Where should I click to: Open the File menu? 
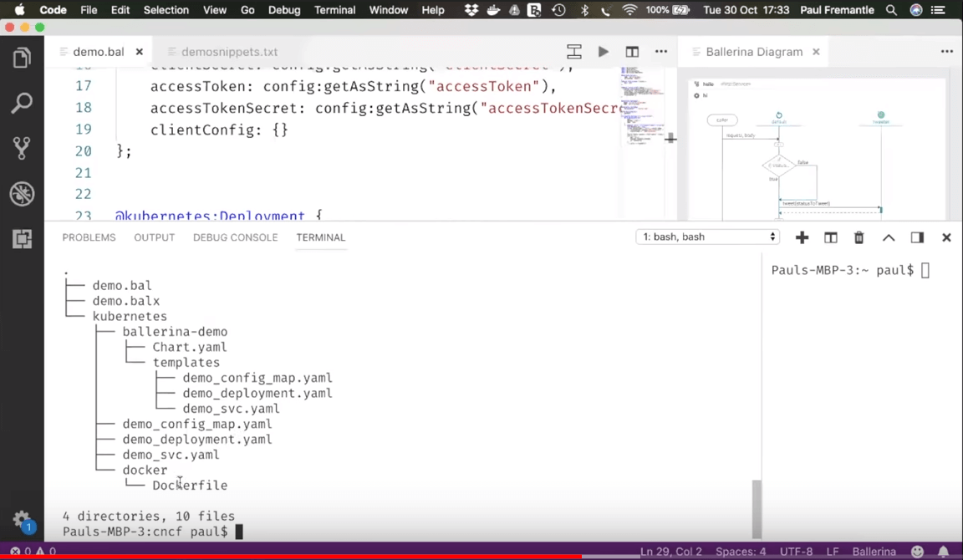89,10
